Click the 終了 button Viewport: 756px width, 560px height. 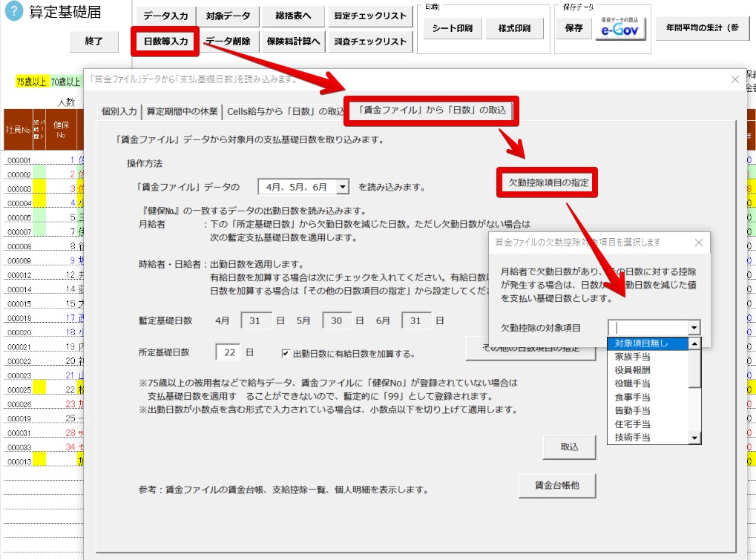pyautogui.click(x=94, y=41)
